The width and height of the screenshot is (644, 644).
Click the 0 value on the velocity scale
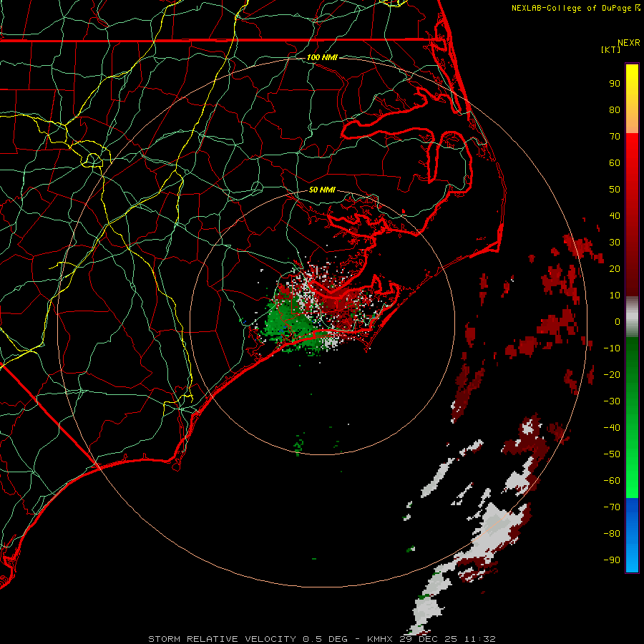pos(618,322)
